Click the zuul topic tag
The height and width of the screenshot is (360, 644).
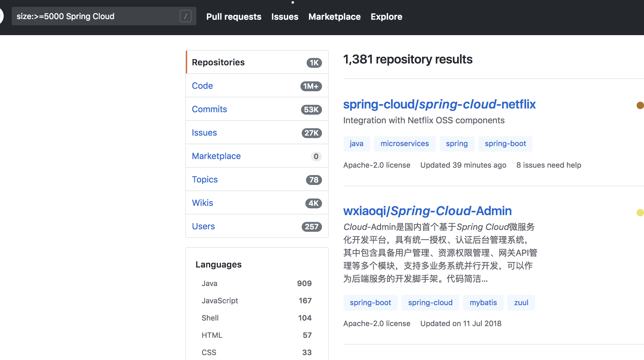coord(521,303)
